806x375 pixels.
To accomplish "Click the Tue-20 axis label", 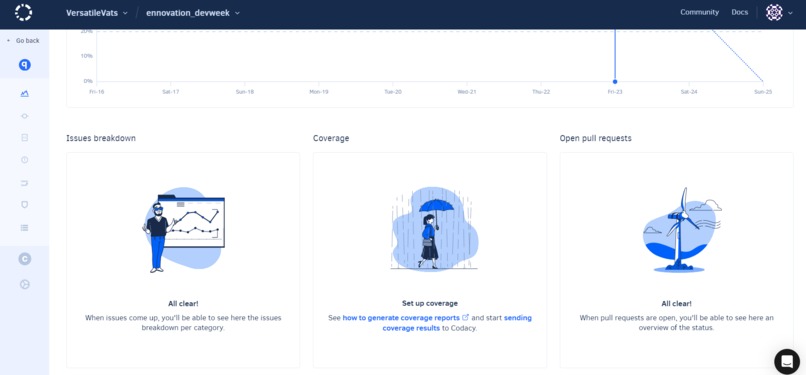I will tap(393, 92).
